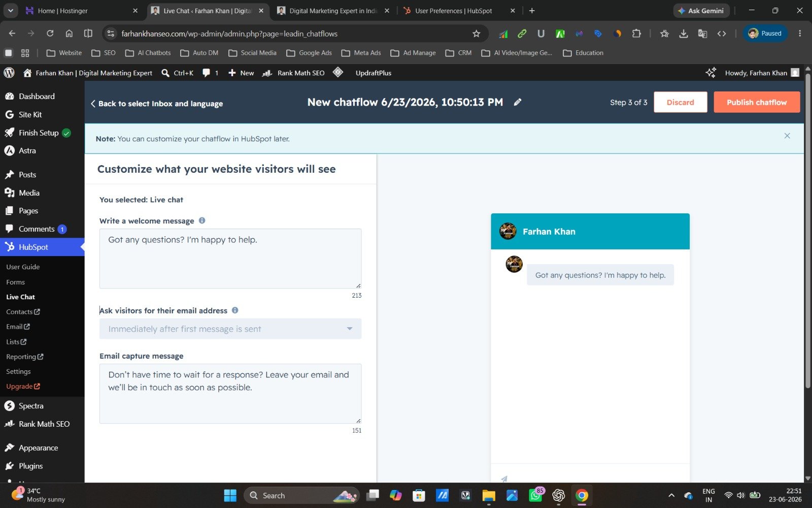
Task: Open File Explorer from taskbar
Action: (x=488, y=495)
